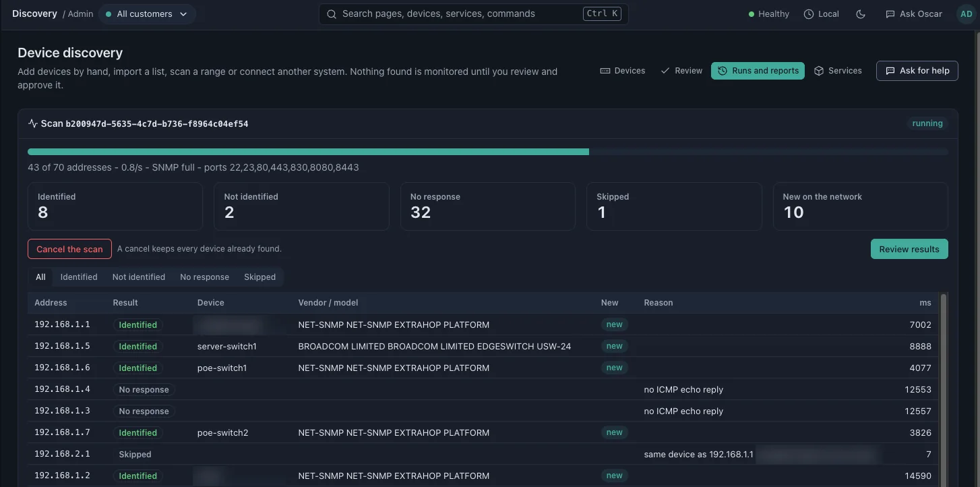Click address 192.168.1.5 cell
Screen dimensions: 980x487
point(62,346)
